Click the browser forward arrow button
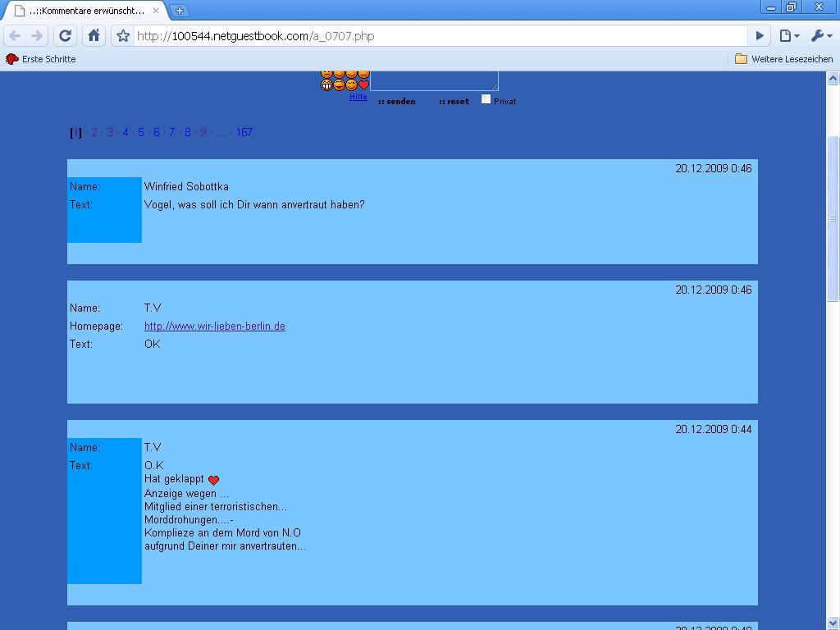Screen dimensions: 840x630 pyautogui.click(x=37, y=35)
